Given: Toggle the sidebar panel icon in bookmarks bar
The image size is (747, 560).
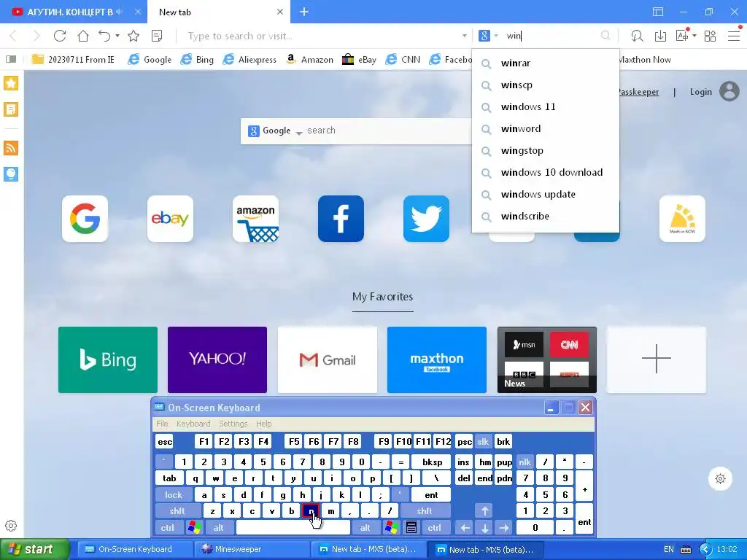Looking at the screenshot, I should (10, 59).
